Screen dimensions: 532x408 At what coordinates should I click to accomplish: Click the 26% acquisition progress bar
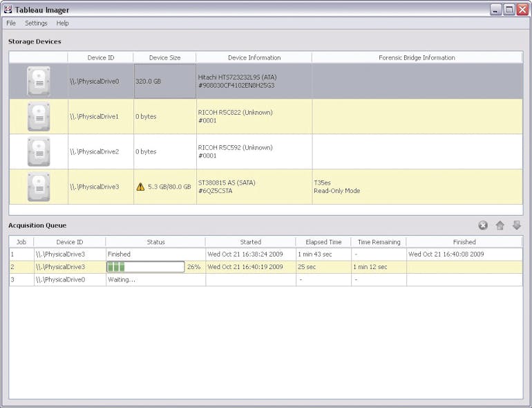point(145,267)
